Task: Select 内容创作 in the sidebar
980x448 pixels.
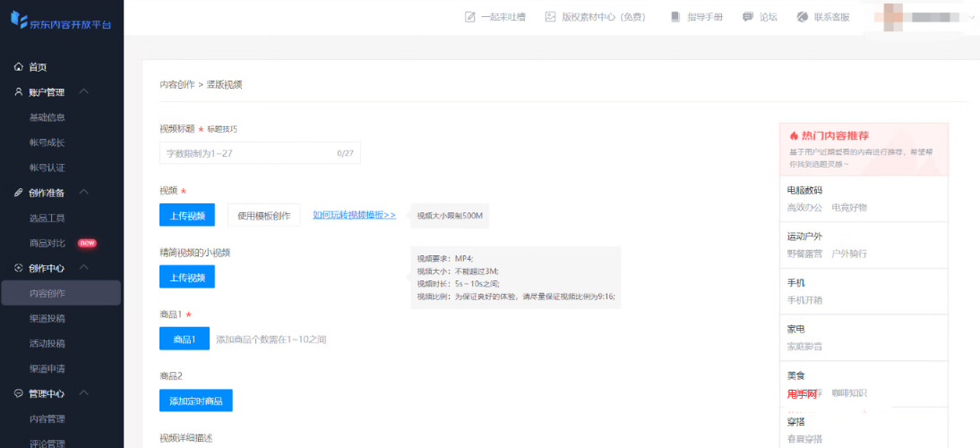Action: [47, 293]
